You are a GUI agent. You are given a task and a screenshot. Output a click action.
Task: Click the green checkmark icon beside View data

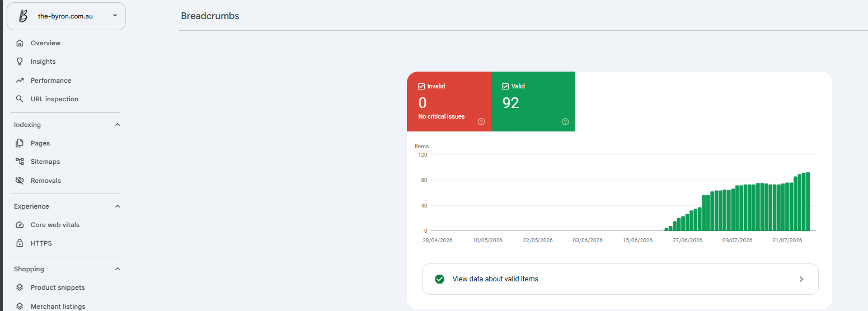440,279
